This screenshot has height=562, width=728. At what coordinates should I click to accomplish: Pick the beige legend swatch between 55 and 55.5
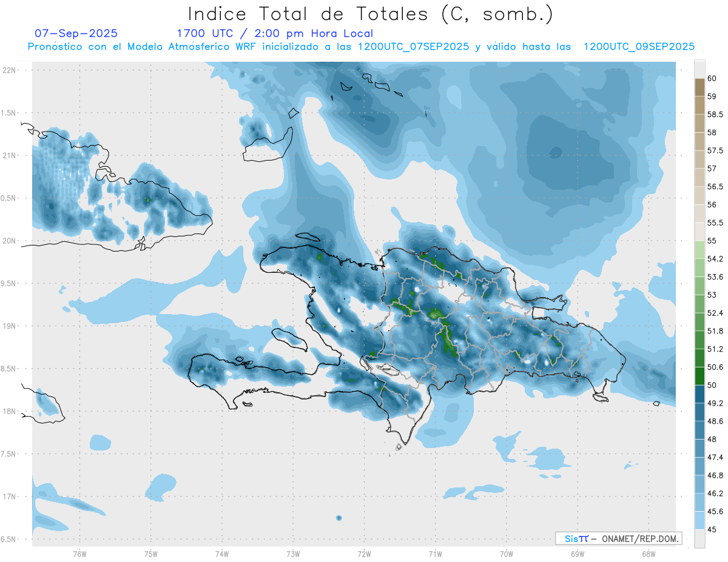699,232
